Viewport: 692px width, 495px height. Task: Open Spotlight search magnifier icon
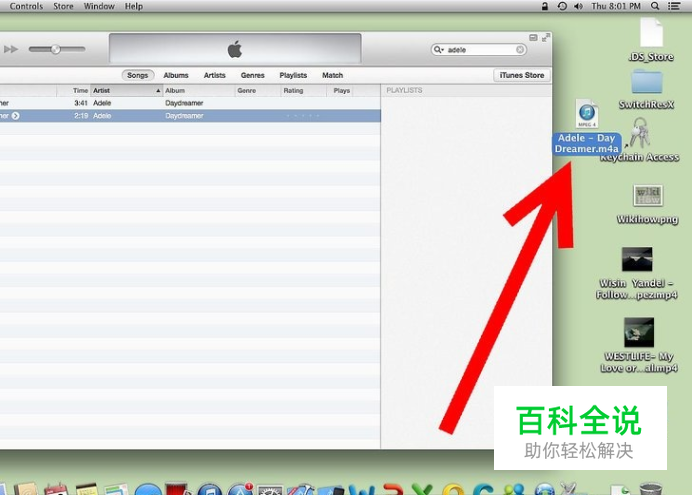click(655, 6)
